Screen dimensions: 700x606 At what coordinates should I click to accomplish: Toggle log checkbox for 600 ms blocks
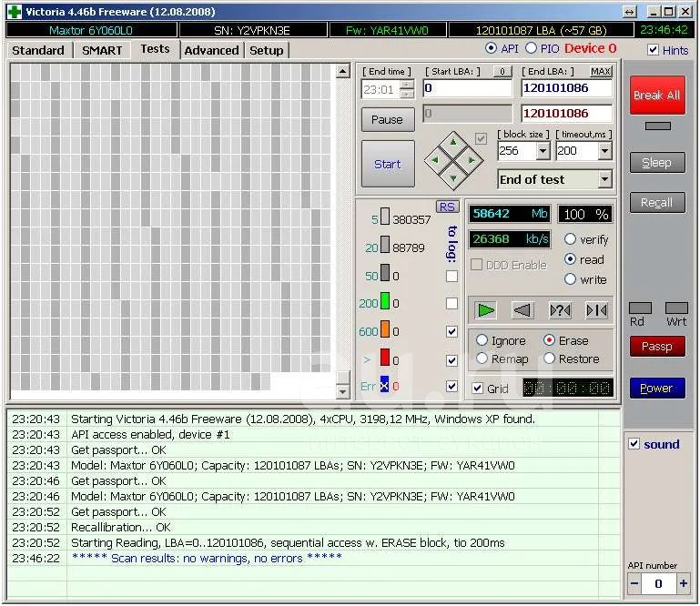tap(451, 331)
